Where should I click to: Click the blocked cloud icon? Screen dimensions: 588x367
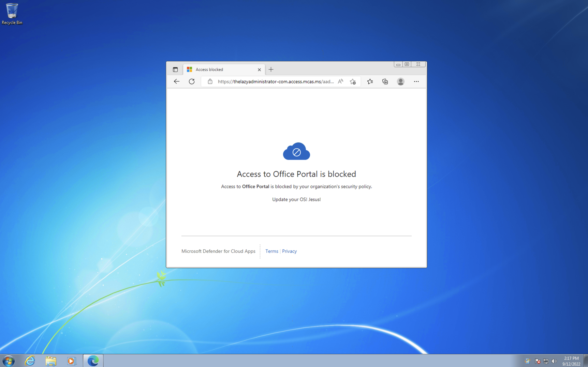pyautogui.click(x=296, y=151)
